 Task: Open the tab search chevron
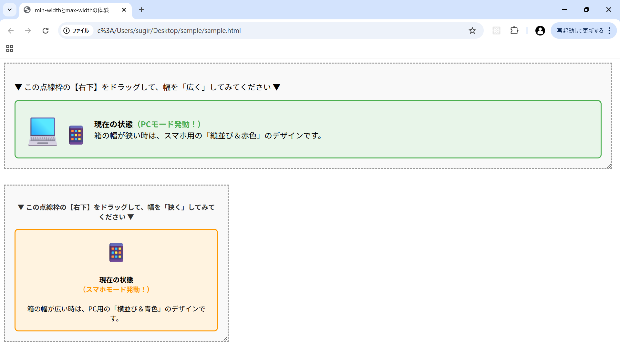(x=9, y=10)
